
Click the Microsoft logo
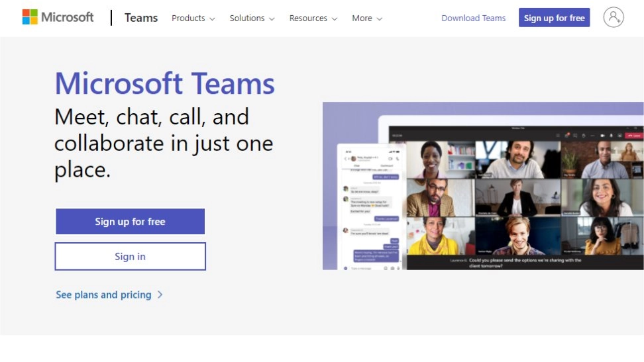(58, 17)
